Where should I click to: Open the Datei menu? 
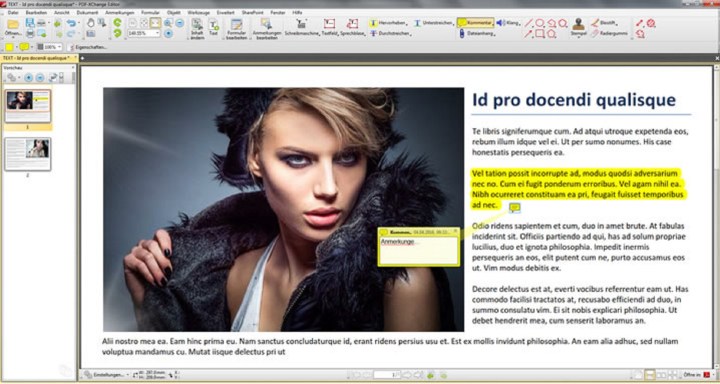click(13, 12)
